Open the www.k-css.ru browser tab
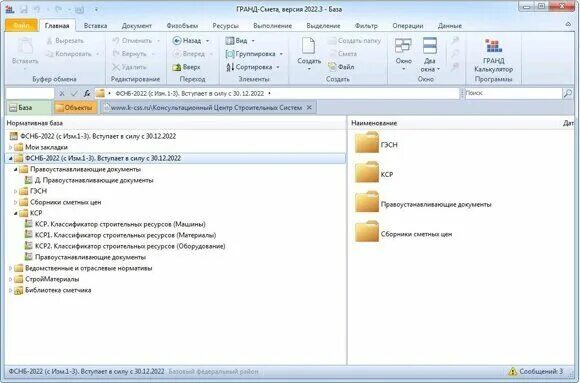The height and width of the screenshot is (383, 580). (x=203, y=108)
